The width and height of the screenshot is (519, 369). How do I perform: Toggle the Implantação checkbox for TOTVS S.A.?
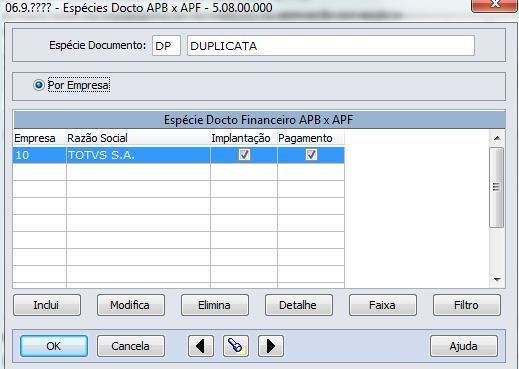click(244, 155)
